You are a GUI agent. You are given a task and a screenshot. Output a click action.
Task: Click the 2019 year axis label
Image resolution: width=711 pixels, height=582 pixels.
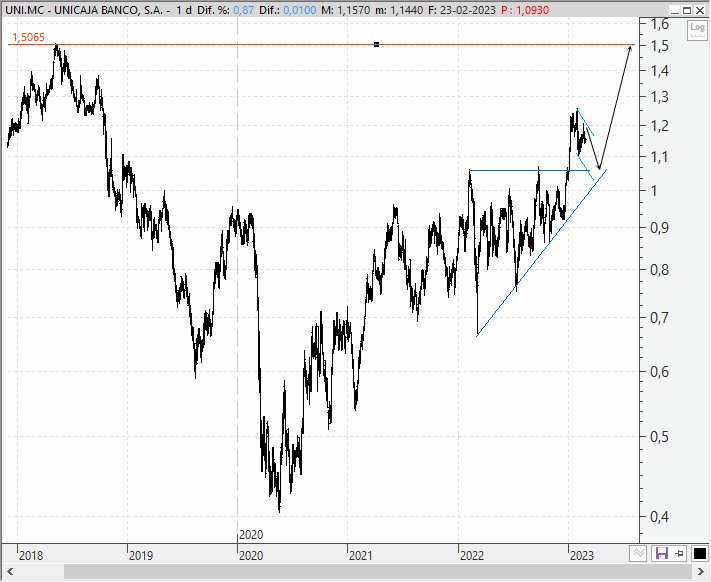click(141, 555)
